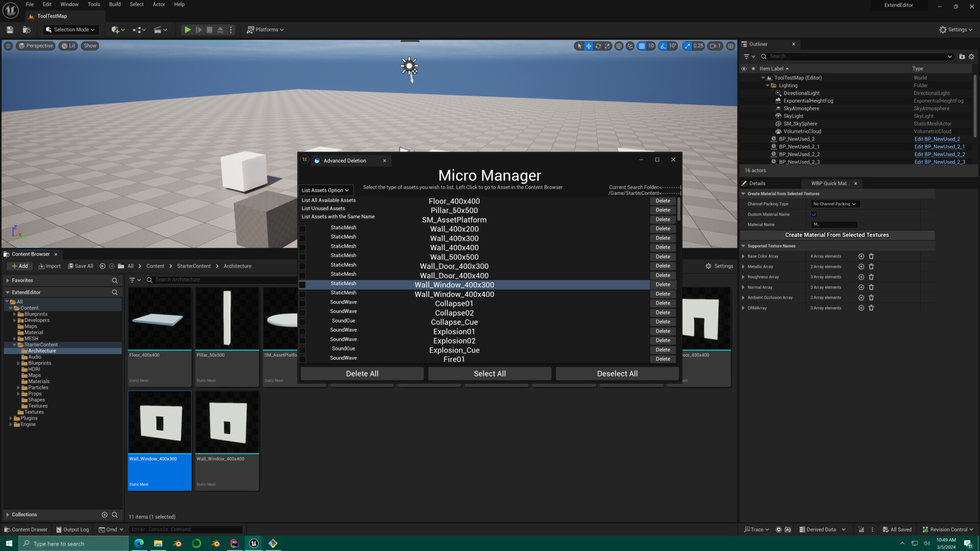
Task: Save the current level with the save icon
Action: pos(9,30)
